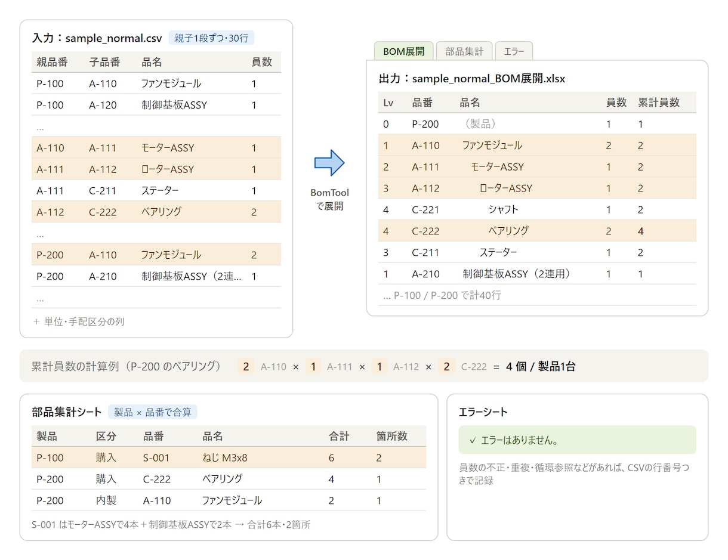The width and height of the screenshot is (728, 560).
Task: Select the C-211 cell in input table
Action: click(103, 191)
